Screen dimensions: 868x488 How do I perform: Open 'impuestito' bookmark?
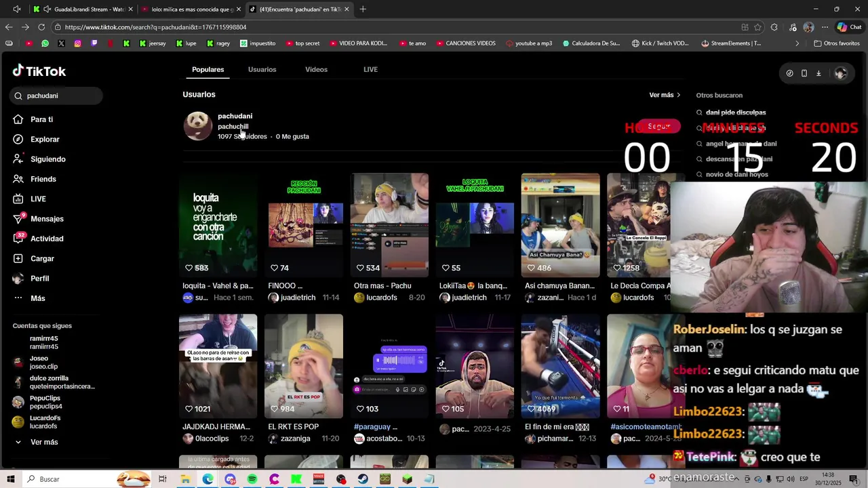pyautogui.click(x=258, y=43)
